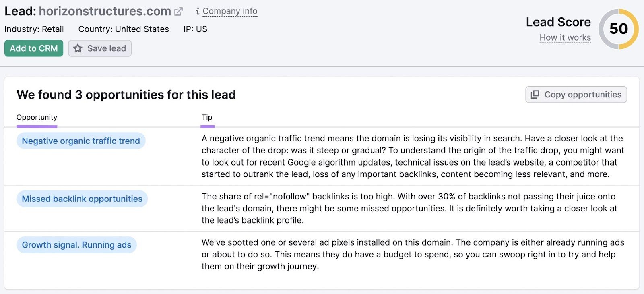Image resolution: width=644 pixels, height=294 pixels.
Task: Click the negative organic traffic tip text
Action: tap(412, 156)
